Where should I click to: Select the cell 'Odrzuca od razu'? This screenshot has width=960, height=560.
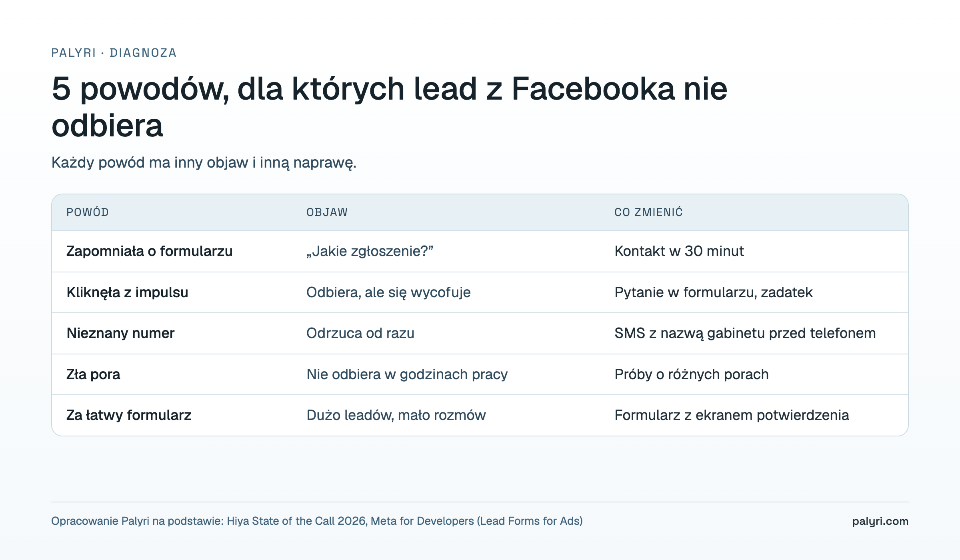pyautogui.click(x=360, y=333)
